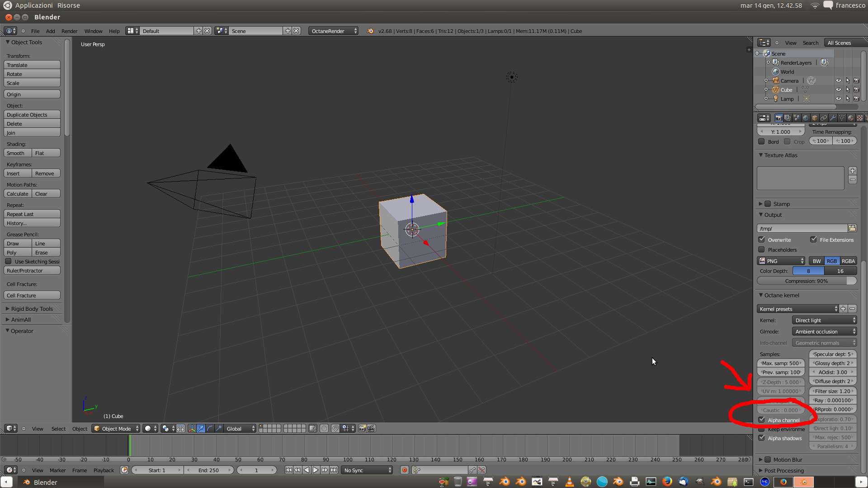
Task: Click the Duplicate Objects button
Action: (x=32, y=115)
